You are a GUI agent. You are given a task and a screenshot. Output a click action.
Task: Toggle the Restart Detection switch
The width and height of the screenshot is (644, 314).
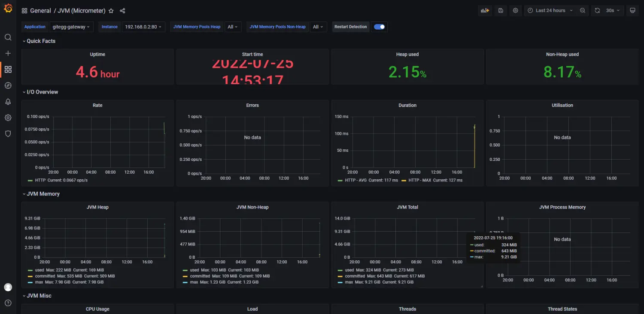tap(380, 27)
